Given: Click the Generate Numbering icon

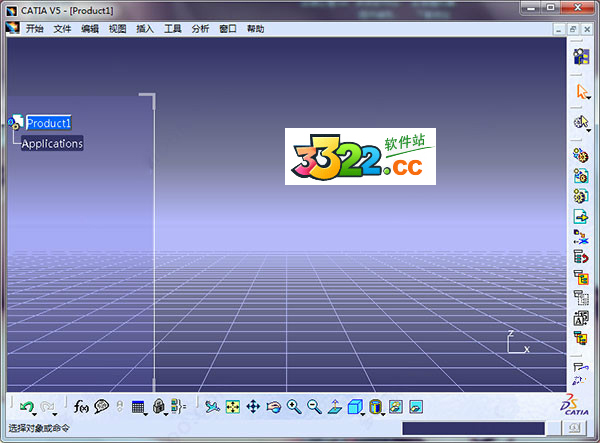Looking at the screenshot, I should [581, 277].
